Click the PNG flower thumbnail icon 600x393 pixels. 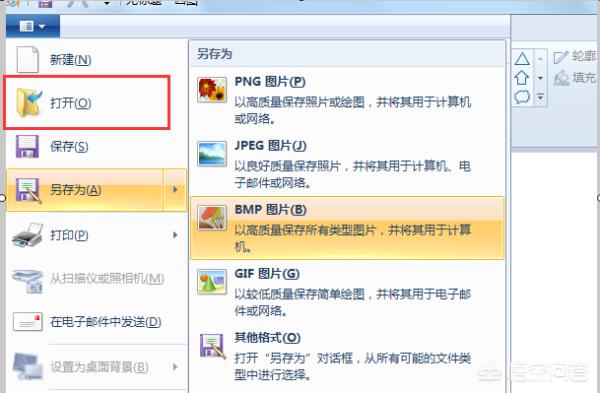point(212,90)
